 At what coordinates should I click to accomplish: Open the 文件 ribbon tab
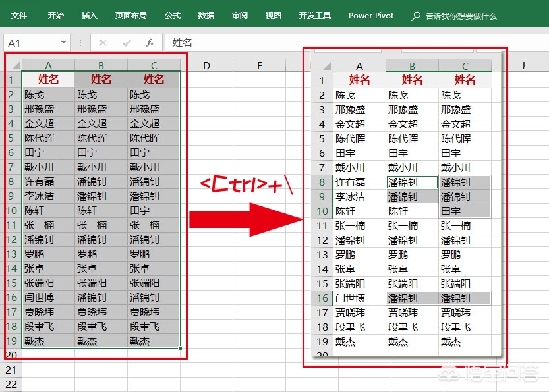pyautogui.click(x=19, y=15)
